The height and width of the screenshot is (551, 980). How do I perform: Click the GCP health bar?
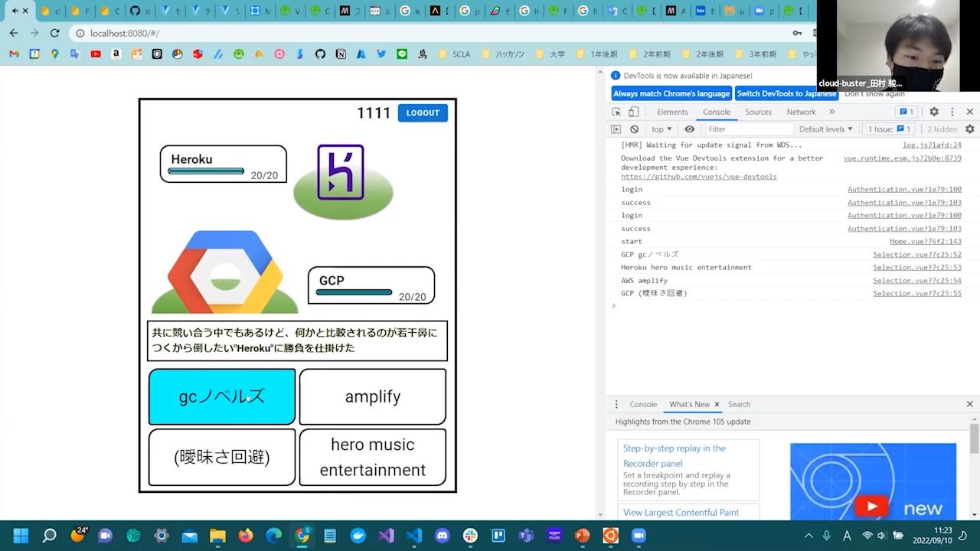(354, 292)
